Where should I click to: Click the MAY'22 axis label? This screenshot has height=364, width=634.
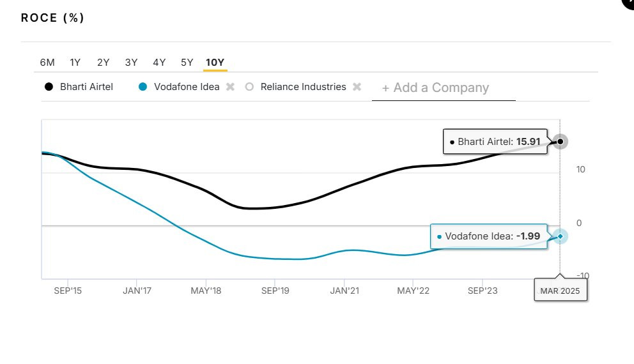tap(414, 291)
